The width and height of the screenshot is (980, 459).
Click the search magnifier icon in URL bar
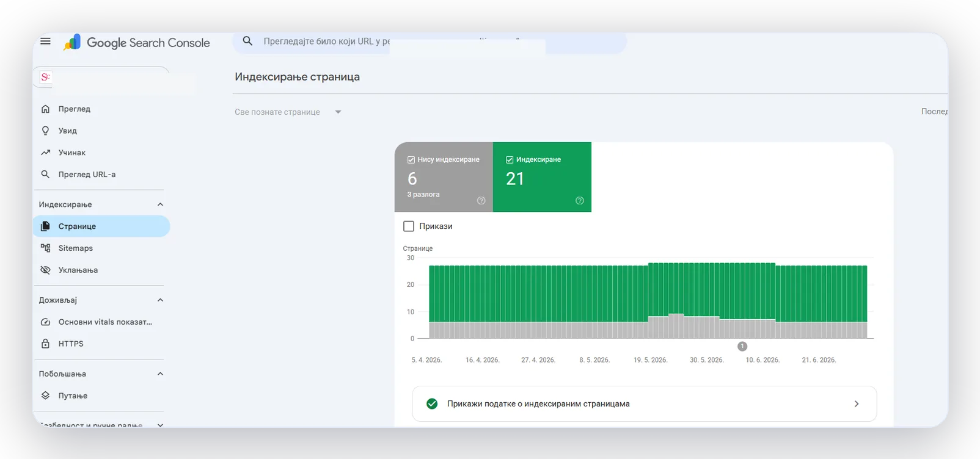click(x=247, y=41)
